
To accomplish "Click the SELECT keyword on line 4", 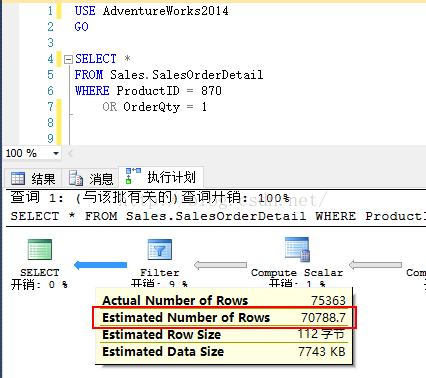I will [x=96, y=59].
